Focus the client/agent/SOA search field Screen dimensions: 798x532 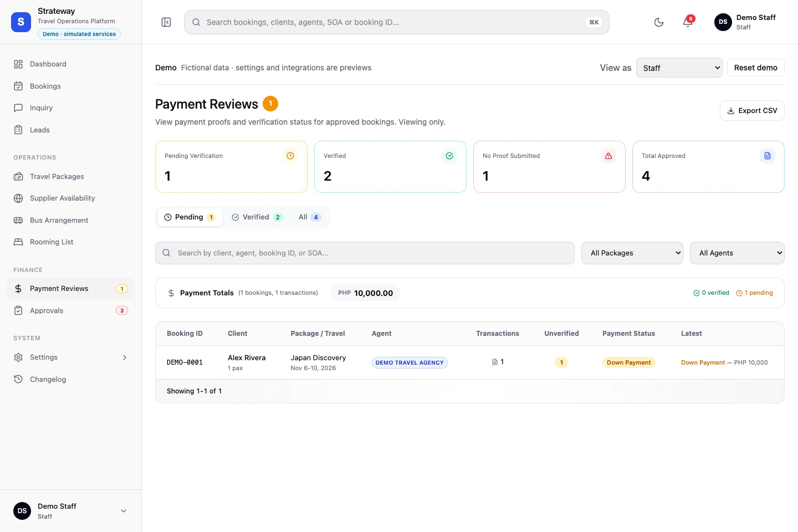point(365,253)
